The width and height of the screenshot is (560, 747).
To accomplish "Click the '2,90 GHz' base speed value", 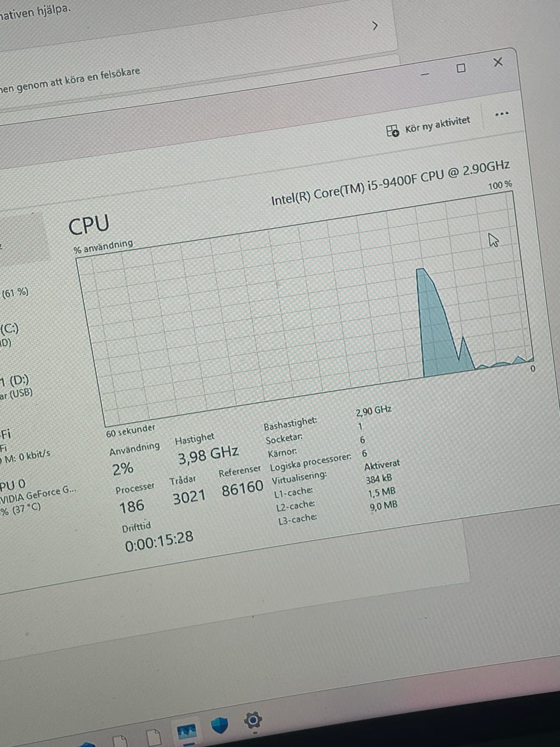I will coord(373,411).
